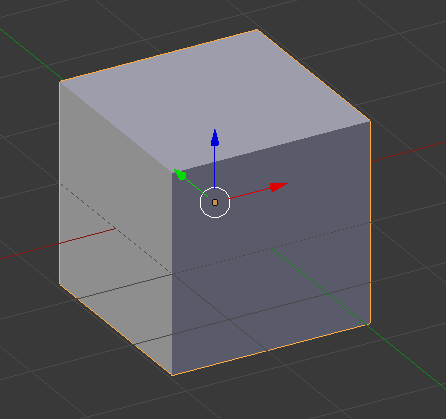Click the red X-axis grid line right of the cube

[x=408, y=152]
